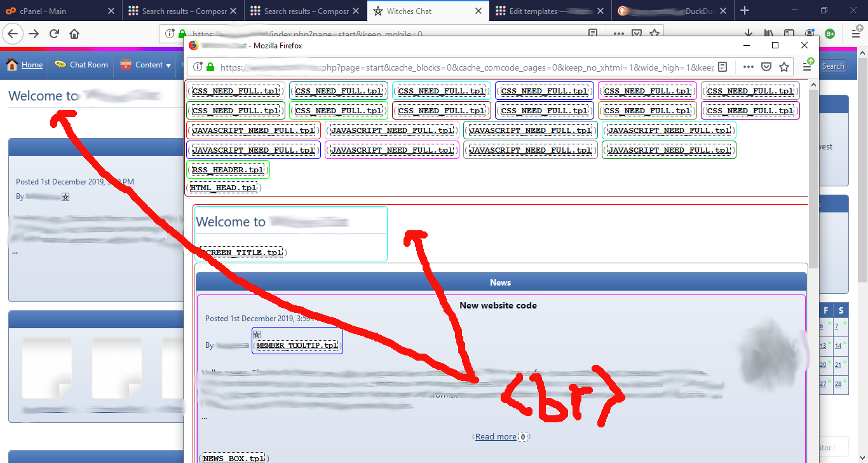Viewport: 868px width, 463px height.
Task: Click the MEMBER_TOOLTIP.tpl template link
Action: [297, 345]
